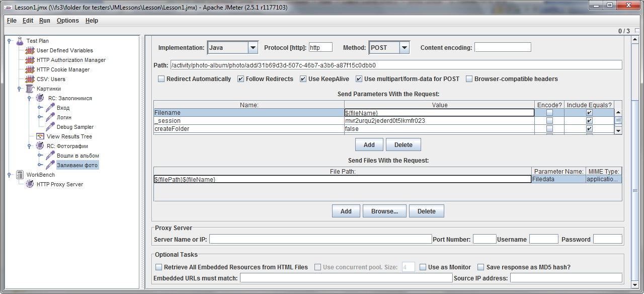Open the Edit menu
This screenshot has width=644, height=294.
click(28, 21)
